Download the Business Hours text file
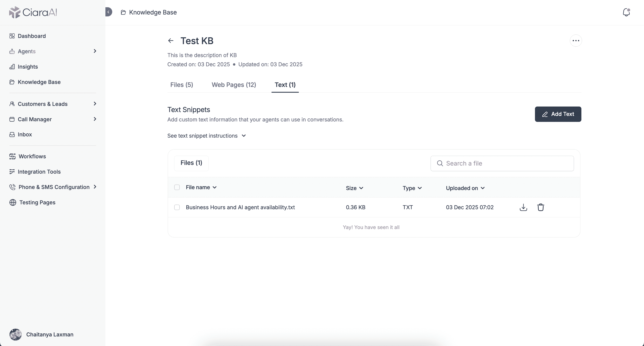 523,207
